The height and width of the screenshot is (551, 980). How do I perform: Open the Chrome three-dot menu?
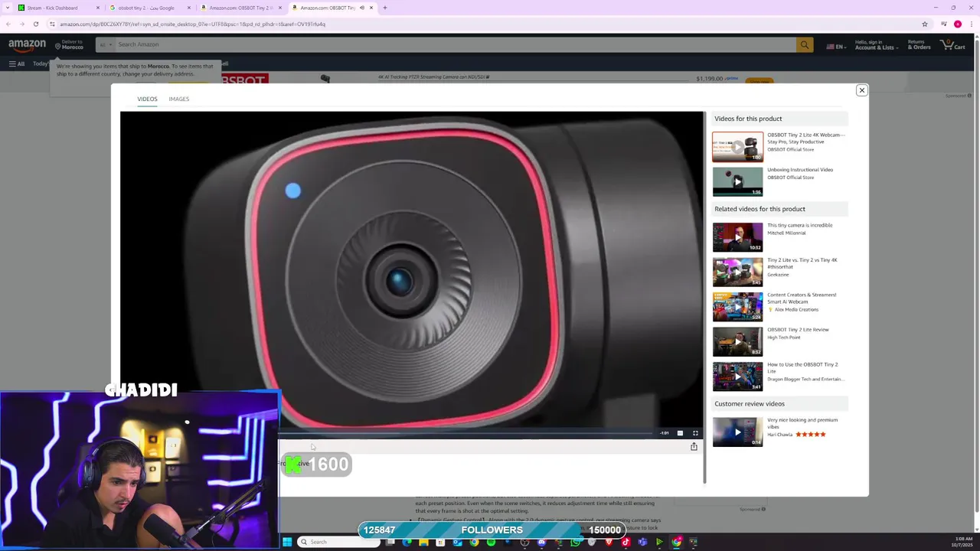point(972,24)
